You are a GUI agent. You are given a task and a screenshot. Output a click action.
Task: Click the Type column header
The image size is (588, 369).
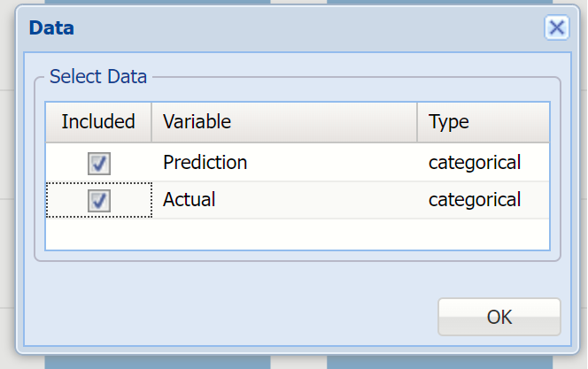click(x=483, y=121)
